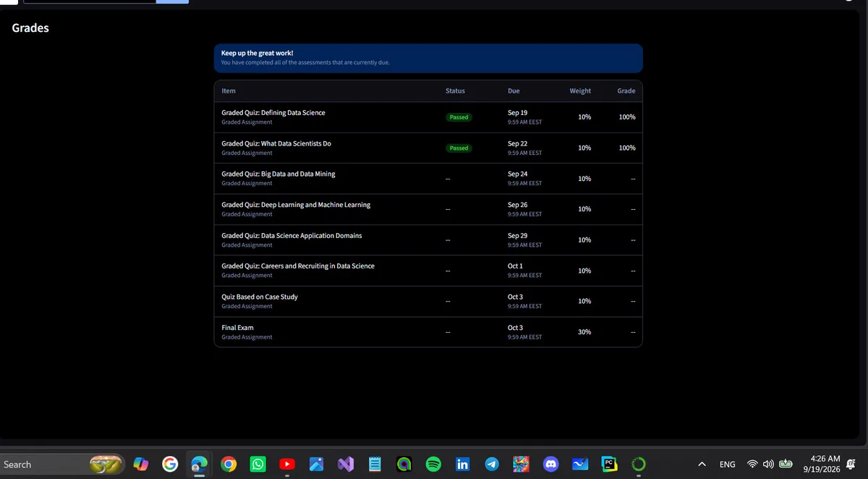Open WhatsApp from the taskbar
This screenshot has height=479, width=868.
[x=258, y=464]
